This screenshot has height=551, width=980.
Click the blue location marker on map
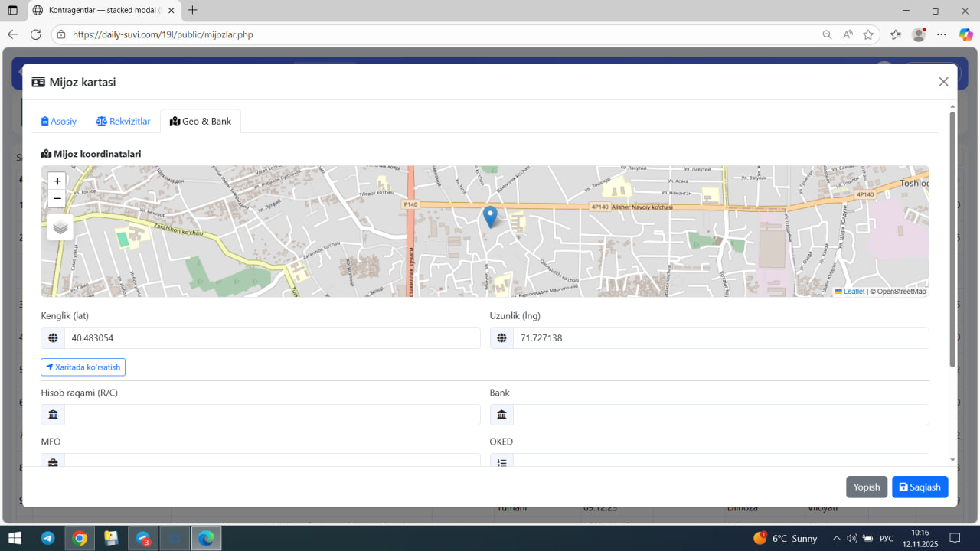point(490,217)
